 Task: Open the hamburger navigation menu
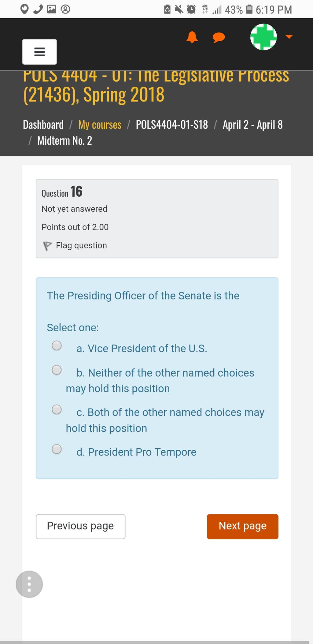point(39,52)
